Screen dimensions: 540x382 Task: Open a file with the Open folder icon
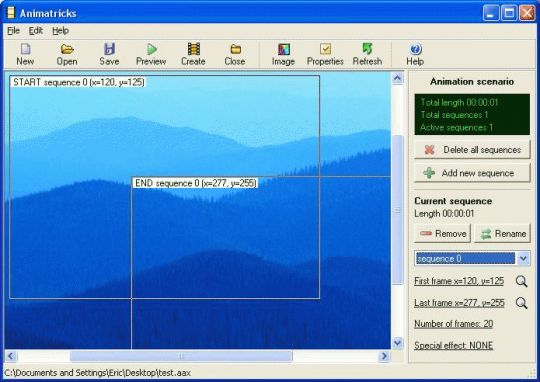coord(67,49)
